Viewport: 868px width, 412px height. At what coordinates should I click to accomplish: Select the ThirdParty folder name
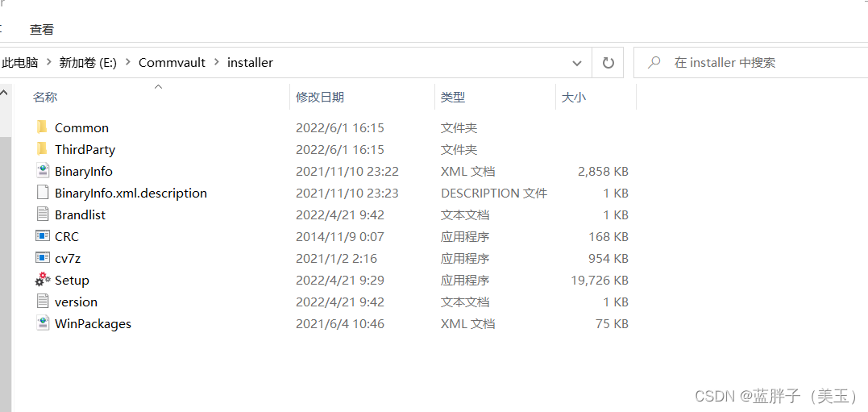85,149
